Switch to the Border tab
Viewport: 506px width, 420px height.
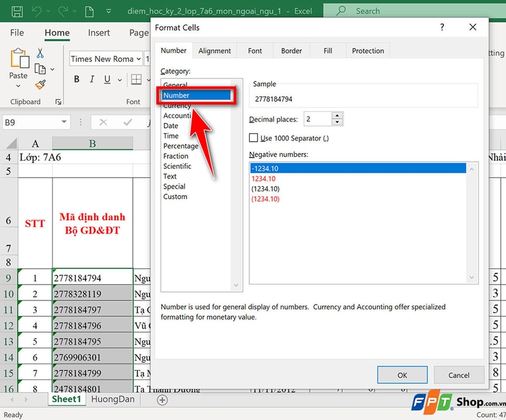pos(291,51)
